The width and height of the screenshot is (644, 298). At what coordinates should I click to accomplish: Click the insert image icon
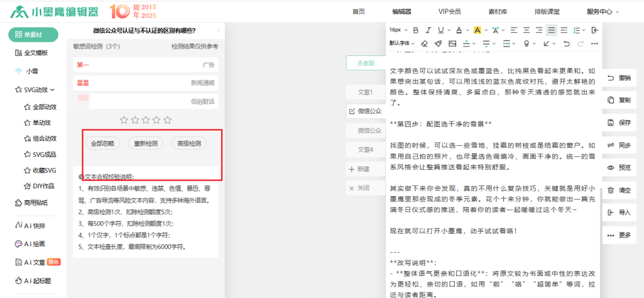[452, 43]
